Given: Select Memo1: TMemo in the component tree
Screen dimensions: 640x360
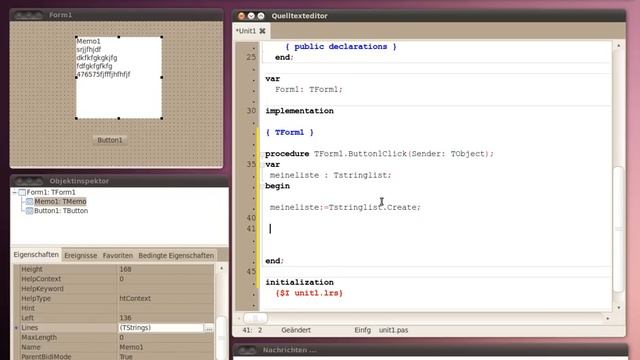Looking at the screenshot, I should (60, 201).
